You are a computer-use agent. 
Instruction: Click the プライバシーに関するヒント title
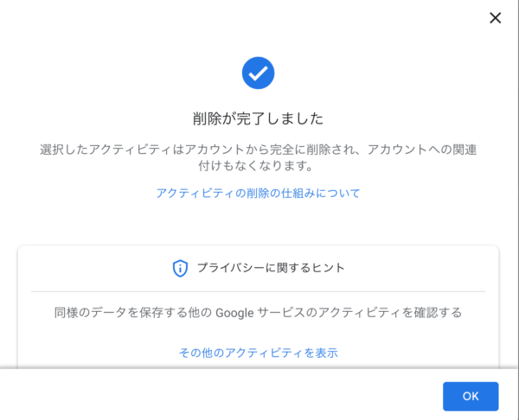pos(271,268)
